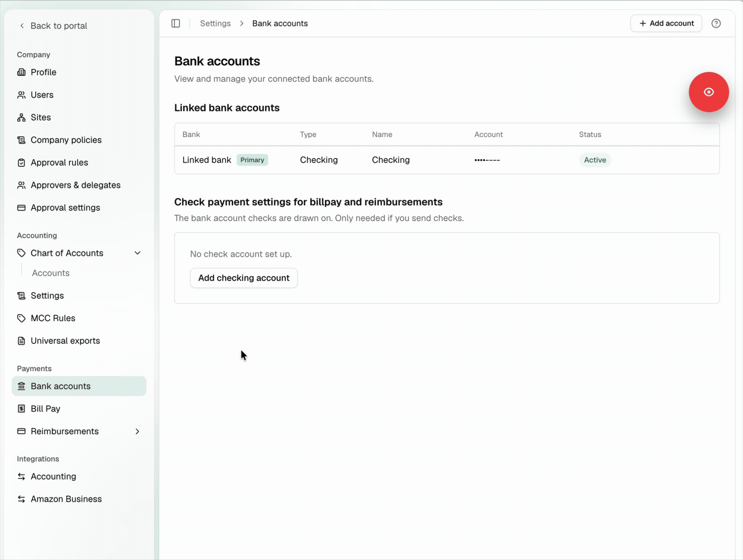The height and width of the screenshot is (560, 743).
Task: Click the Users people icon
Action: click(22, 95)
